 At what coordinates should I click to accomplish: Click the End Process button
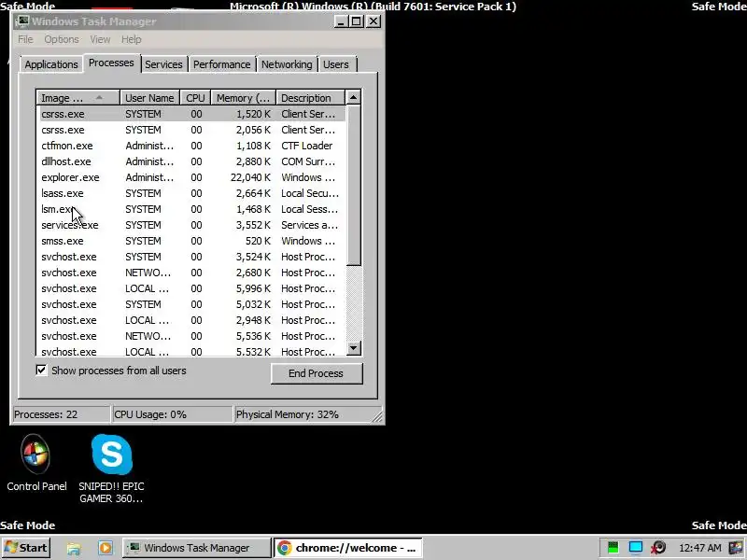tap(317, 373)
